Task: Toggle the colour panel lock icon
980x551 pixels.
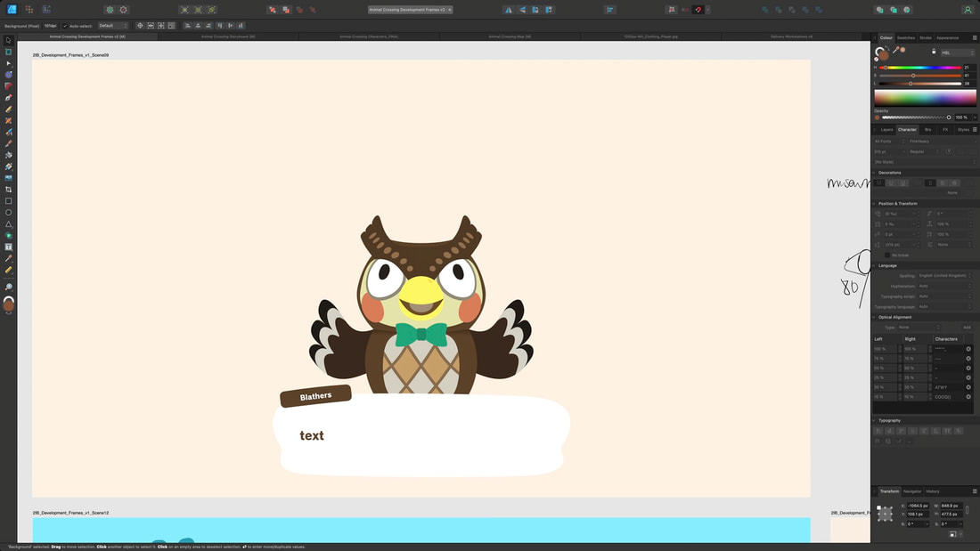Action: [x=934, y=52]
